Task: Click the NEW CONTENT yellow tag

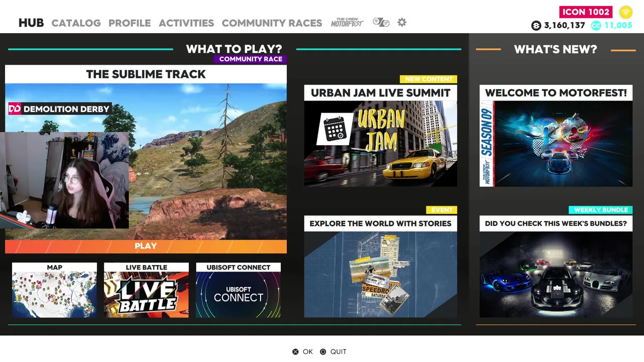Action: pos(429,79)
